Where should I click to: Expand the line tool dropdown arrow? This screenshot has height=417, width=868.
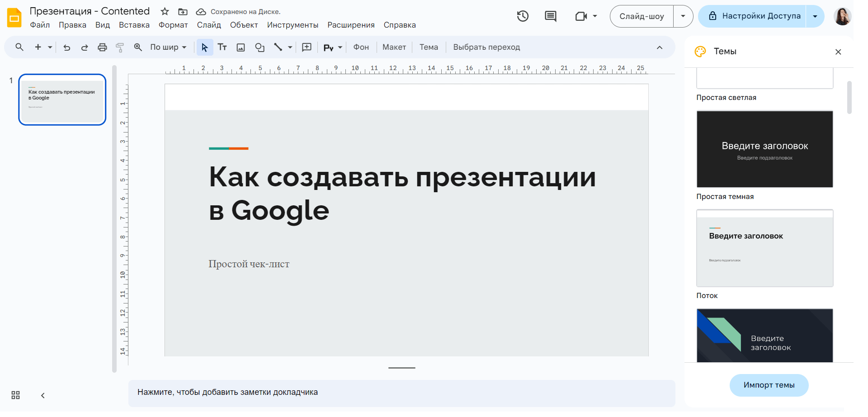coord(290,47)
